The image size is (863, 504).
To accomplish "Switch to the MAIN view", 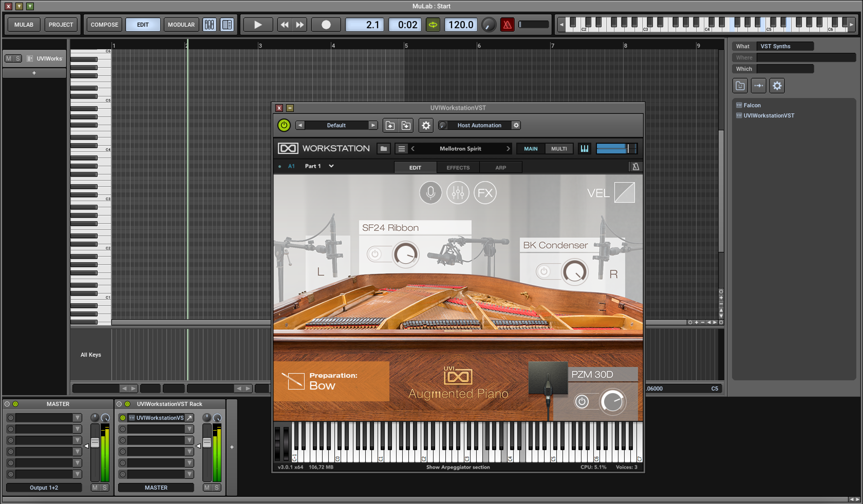I will (530, 149).
